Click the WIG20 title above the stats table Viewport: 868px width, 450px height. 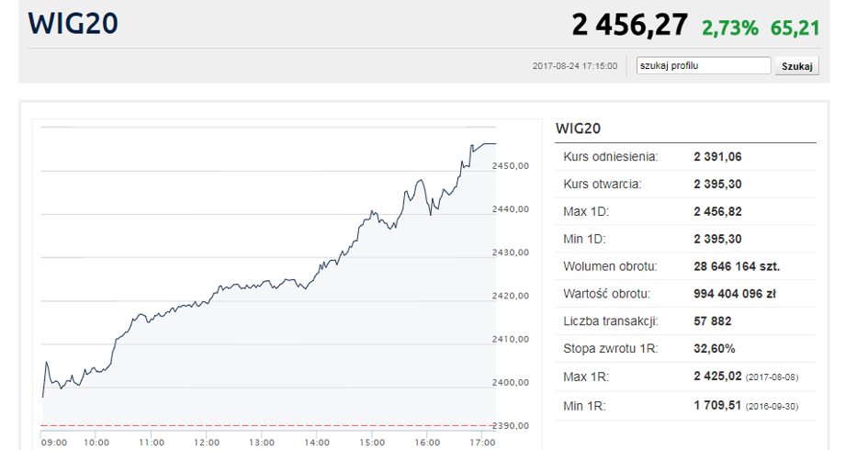[578, 129]
